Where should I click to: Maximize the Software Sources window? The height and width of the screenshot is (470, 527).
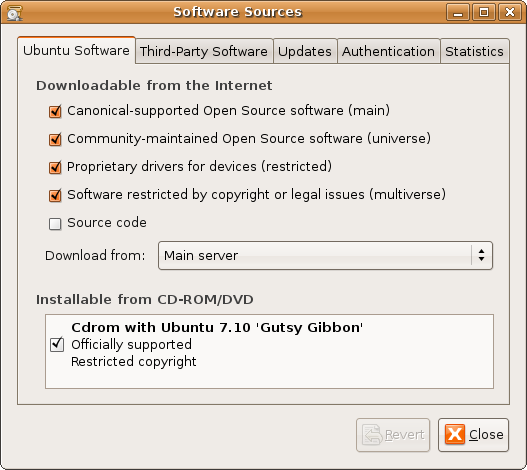coord(484,12)
